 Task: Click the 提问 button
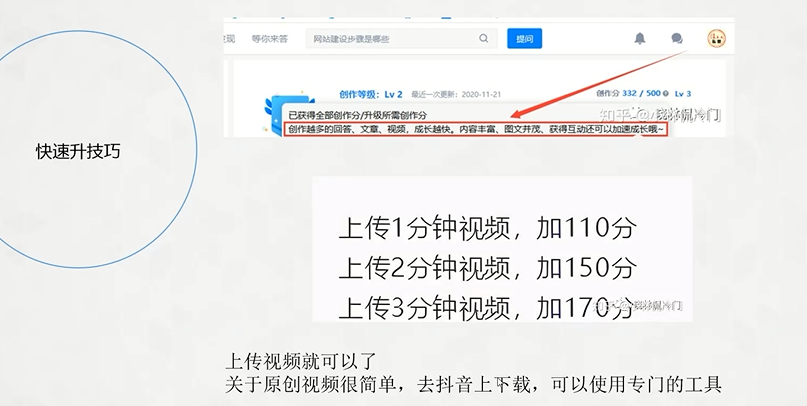pos(524,39)
